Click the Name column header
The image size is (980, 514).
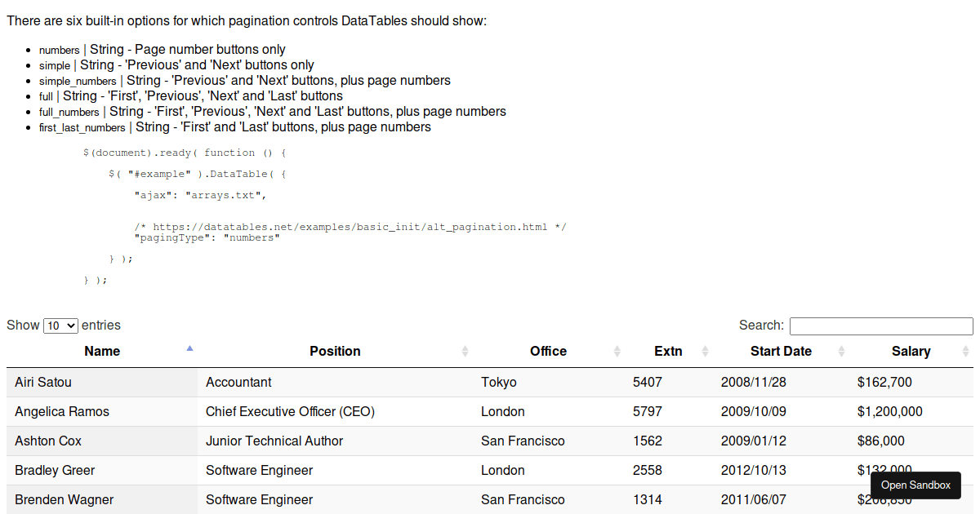click(x=101, y=351)
